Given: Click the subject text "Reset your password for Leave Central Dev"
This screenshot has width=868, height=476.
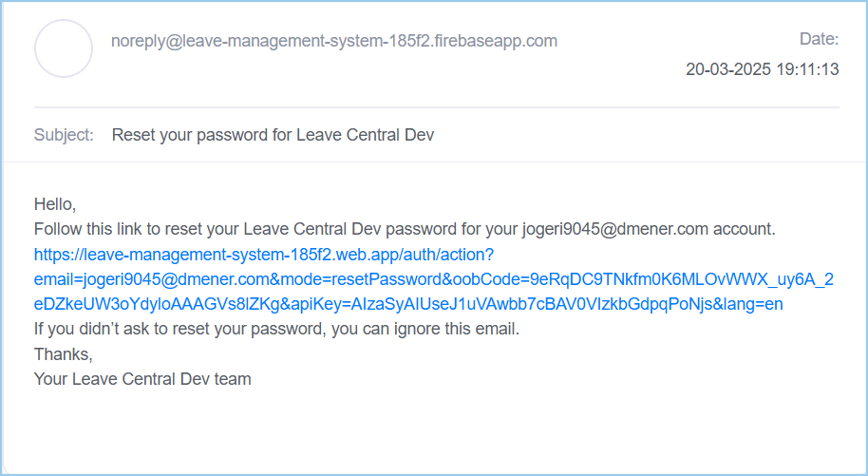Looking at the screenshot, I should (x=273, y=135).
